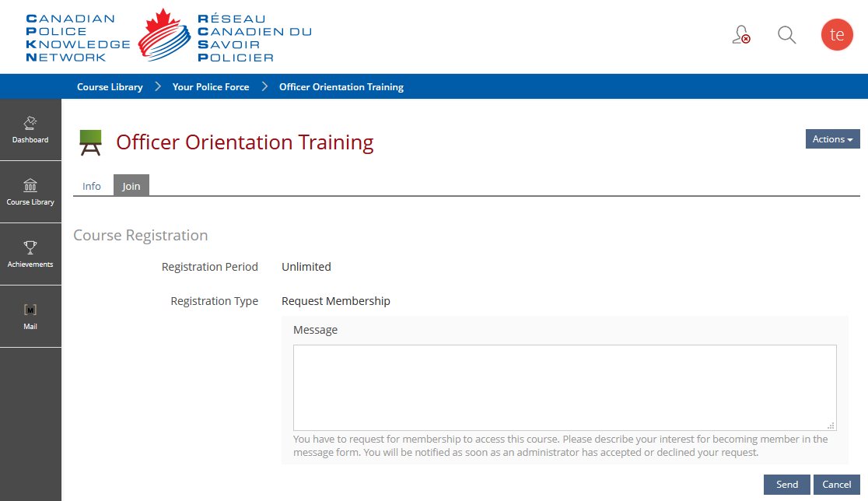Click the Officer Orientation Training page title
This screenshot has height=501, width=868.
point(245,142)
